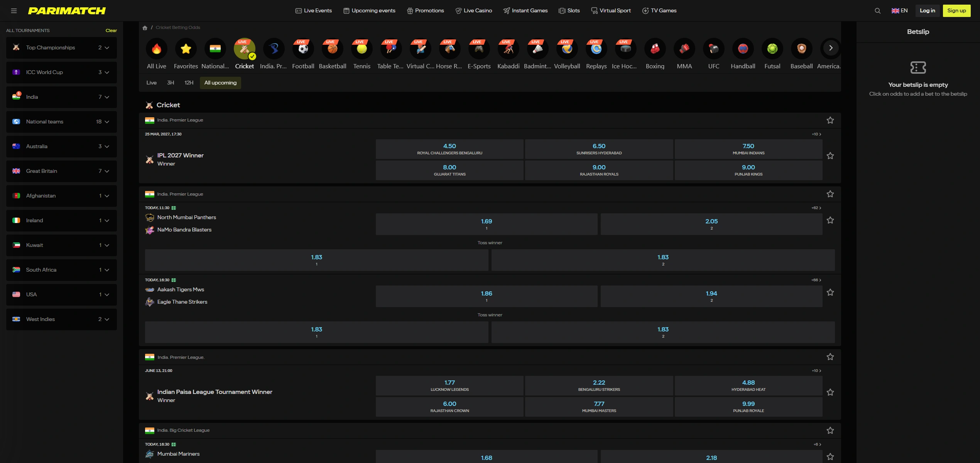Expand Afghanistan tournaments list
The image size is (980, 463).
[x=61, y=196]
